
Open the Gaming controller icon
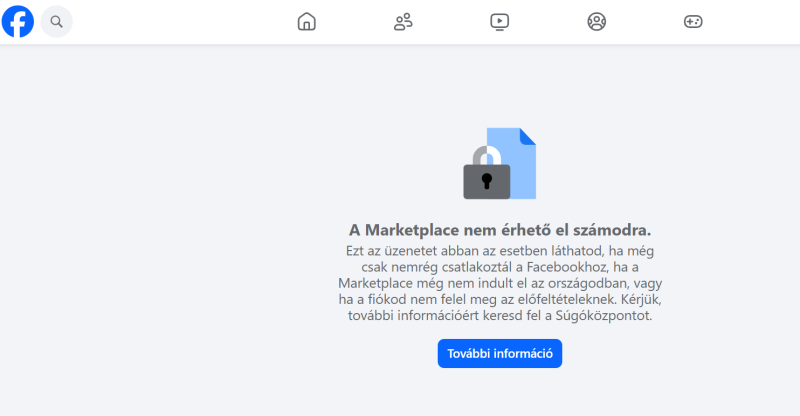(693, 21)
